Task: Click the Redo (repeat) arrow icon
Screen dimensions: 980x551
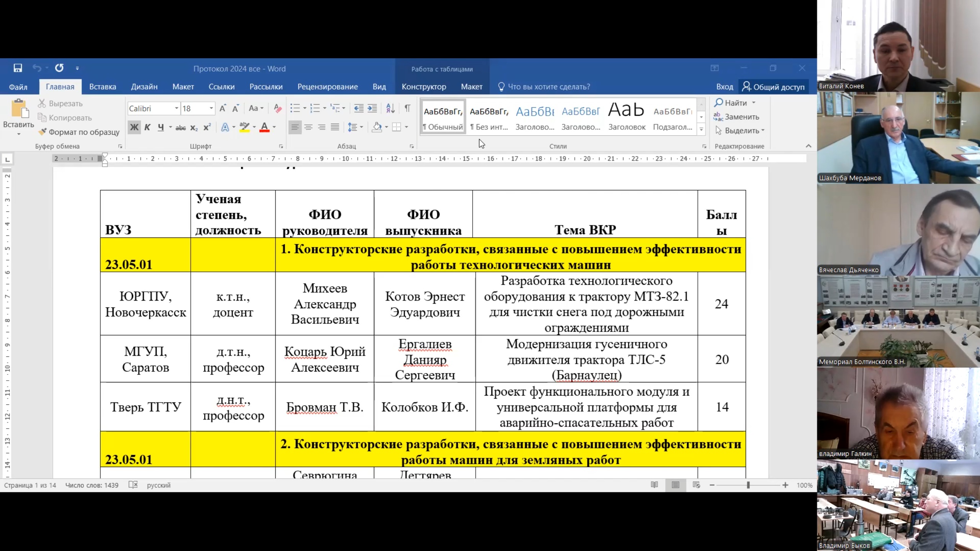Action: tap(59, 68)
